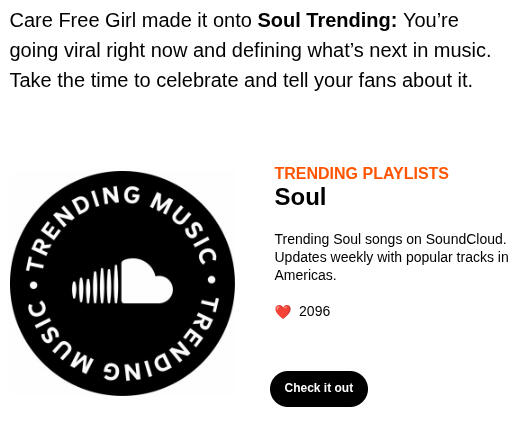The width and height of the screenshot is (521, 422).
Task: Open the Trending Music playlist artwork
Action: 122,283
